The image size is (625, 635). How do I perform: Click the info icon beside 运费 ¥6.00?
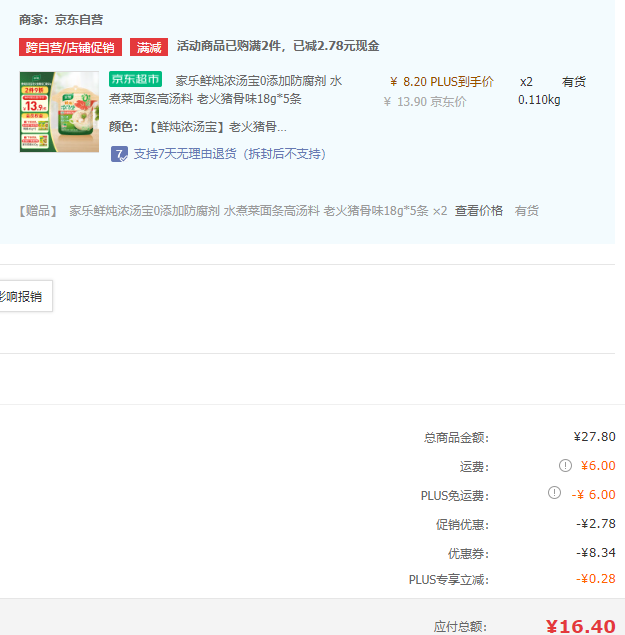(565, 466)
